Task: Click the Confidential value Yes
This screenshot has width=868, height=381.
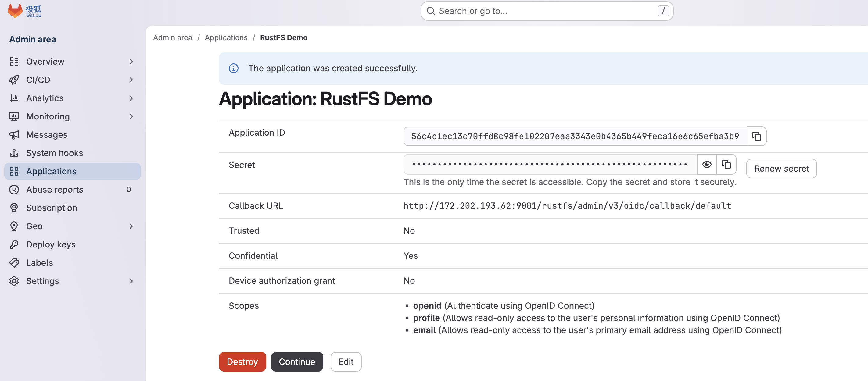Action: 411,256
